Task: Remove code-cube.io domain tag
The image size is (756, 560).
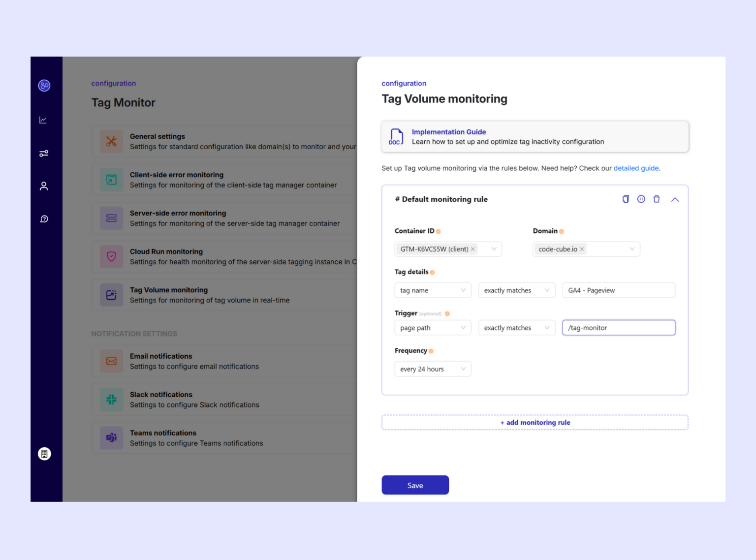Action: coord(582,249)
